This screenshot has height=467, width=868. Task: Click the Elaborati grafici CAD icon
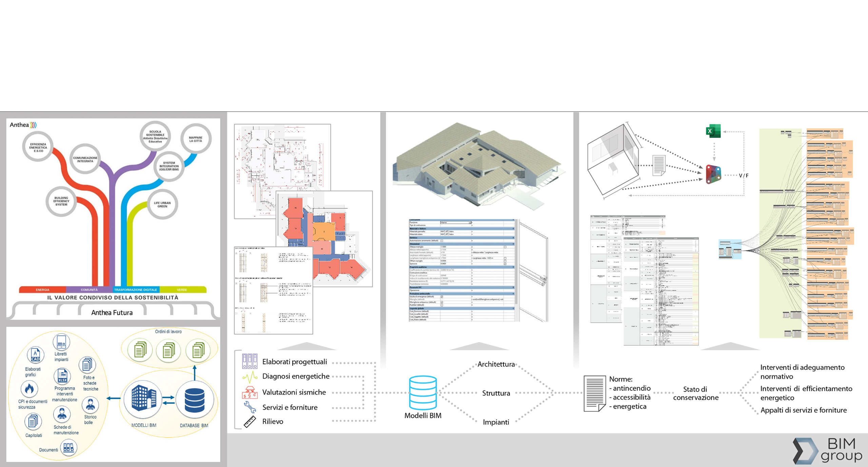pyautogui.click(x=36, y=355)
